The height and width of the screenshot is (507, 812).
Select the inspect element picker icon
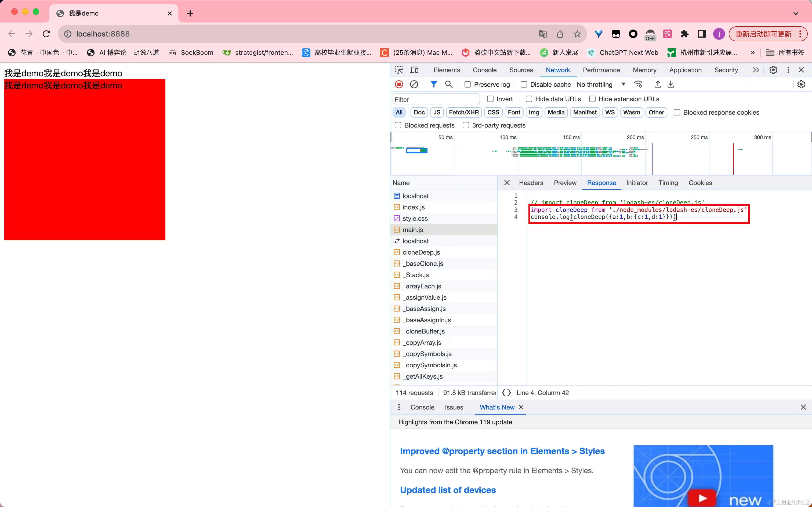click(399, 70)
